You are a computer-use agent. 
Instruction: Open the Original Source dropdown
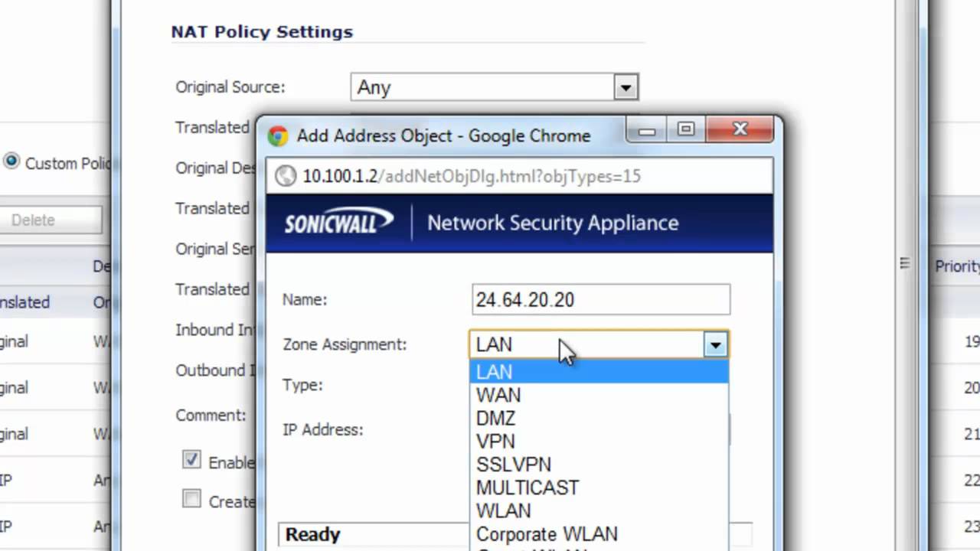tap(626, 87)
